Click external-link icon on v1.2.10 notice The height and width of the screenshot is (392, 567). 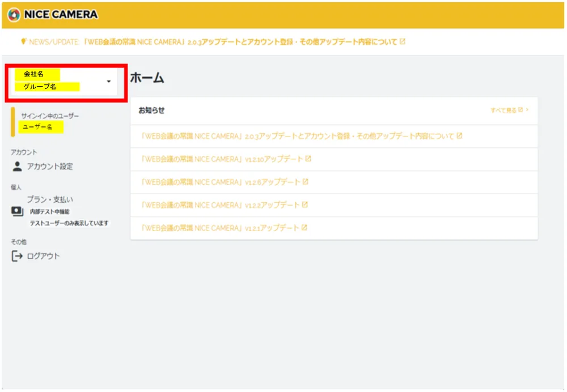tap(308, 159)
